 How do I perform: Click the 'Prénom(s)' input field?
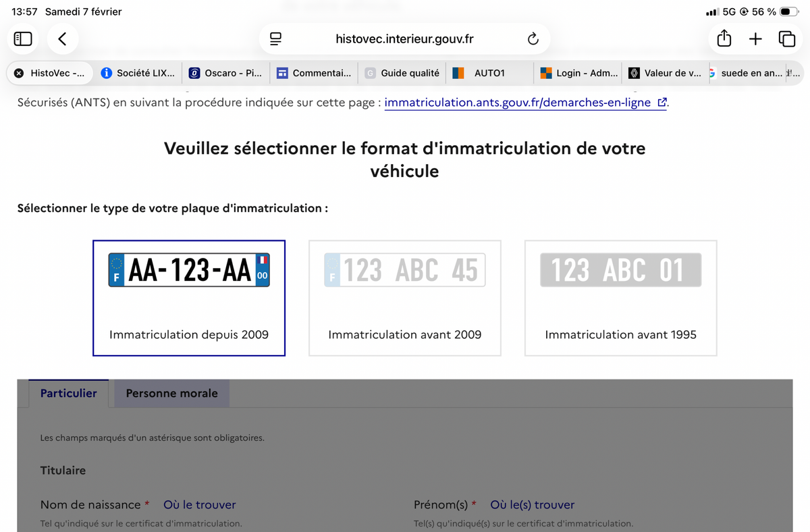[x=574, y=528]
